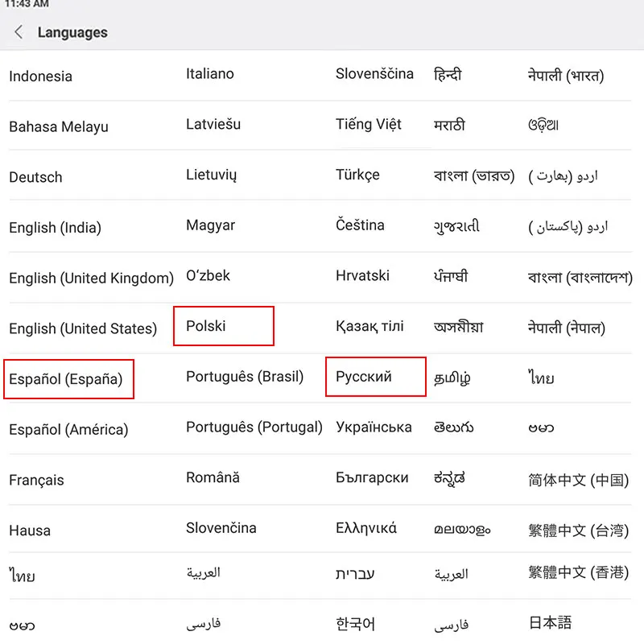Pick ଓଡ଼ିଆ (Odia) language
The height and width of the screenshot is (644, 644).
pos(543,126)
